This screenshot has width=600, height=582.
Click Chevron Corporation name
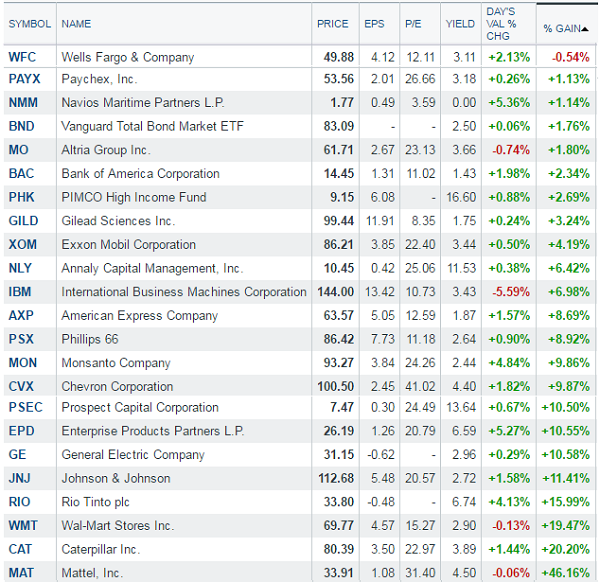(x=117, y=387)
